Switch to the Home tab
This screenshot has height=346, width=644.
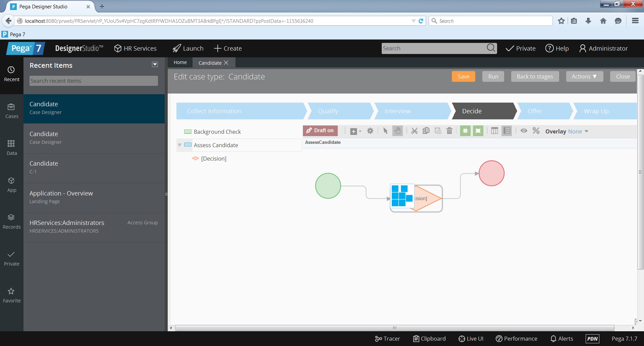(x=180, y=62)
